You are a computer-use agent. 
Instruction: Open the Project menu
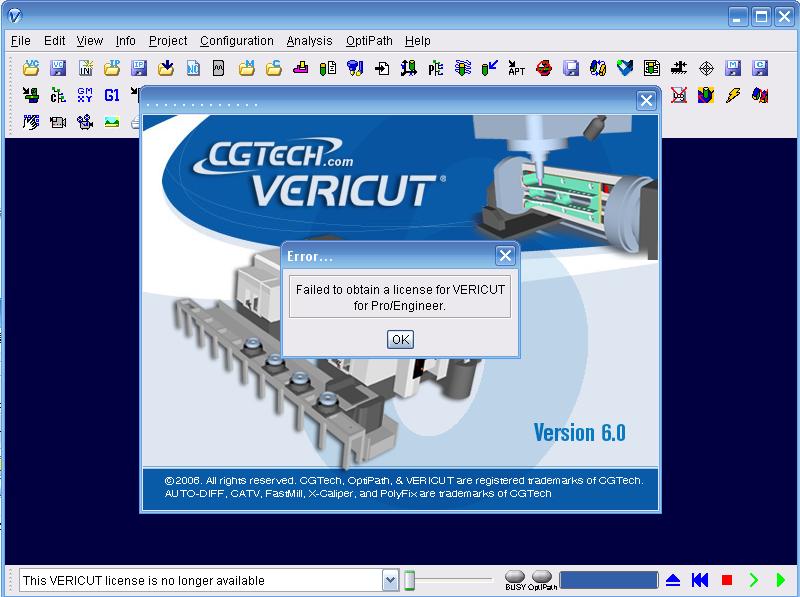(168, 41)
